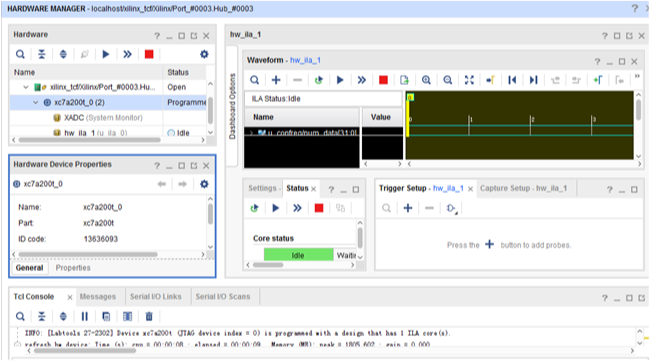Open Dashboard Options side panel
Screen dimensions: 651x362
232,106
